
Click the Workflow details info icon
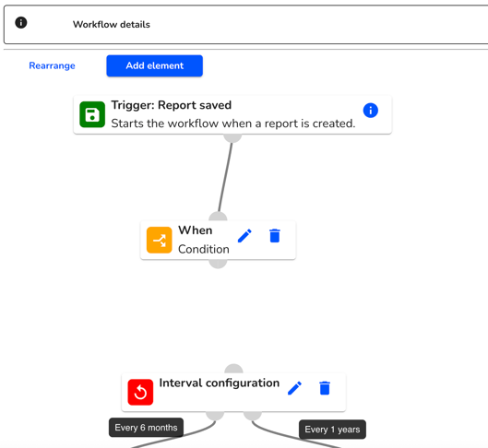pyautogui.click(x=21, y=23)
